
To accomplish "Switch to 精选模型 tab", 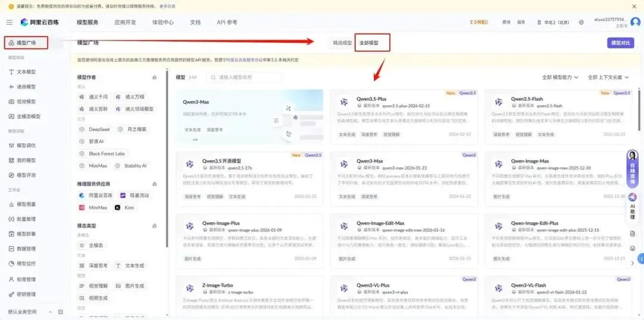I will tap(342, 43).
